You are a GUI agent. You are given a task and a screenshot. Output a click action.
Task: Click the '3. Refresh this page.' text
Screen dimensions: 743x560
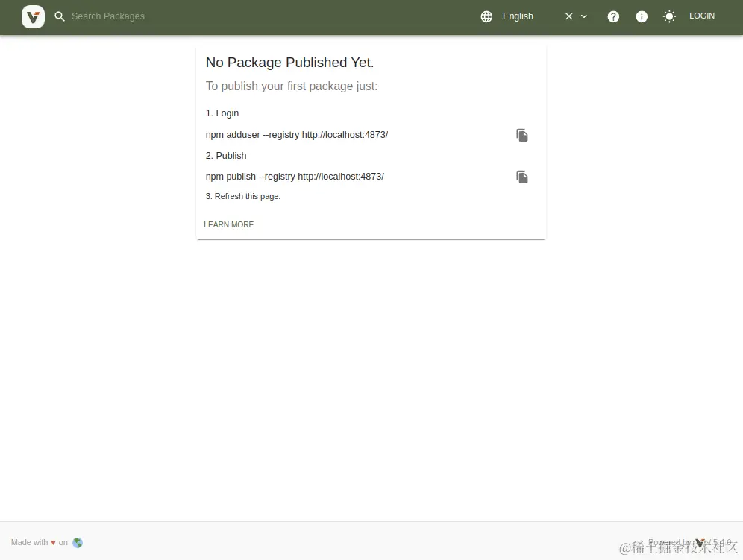243,196
